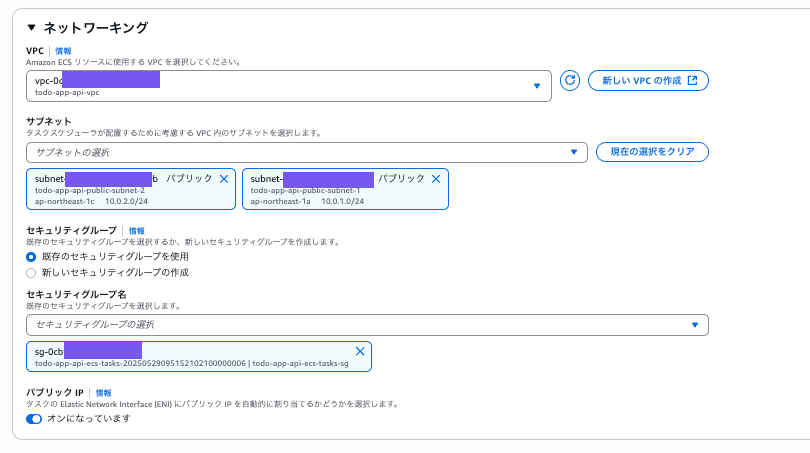
Task: Toggle the パブリック IP switch off
Action: click(34, 419)
